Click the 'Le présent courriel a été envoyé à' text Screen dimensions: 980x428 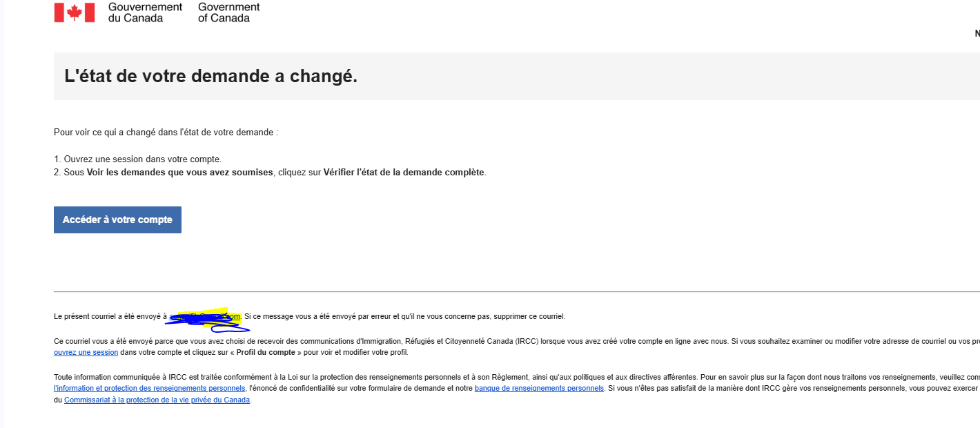point(110,316)
